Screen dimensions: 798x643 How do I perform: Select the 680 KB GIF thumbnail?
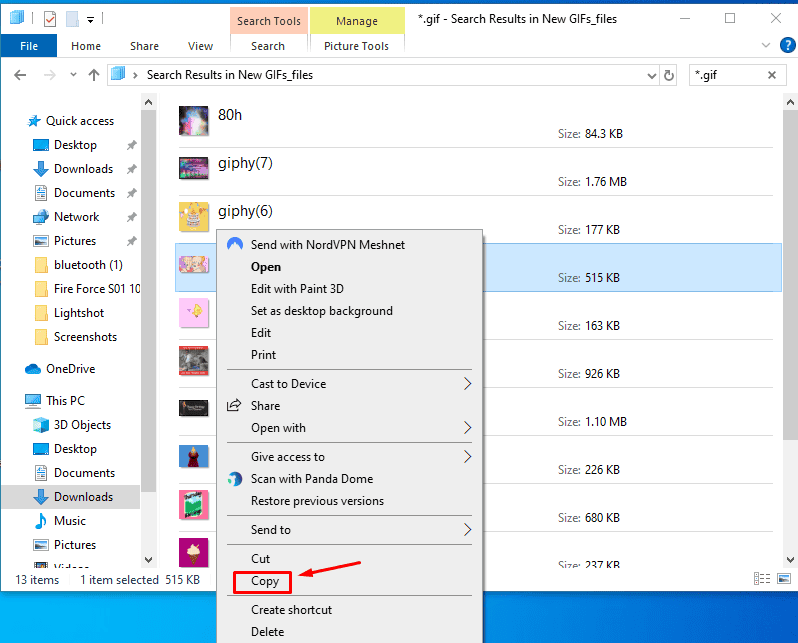click(x=193, y=504)
